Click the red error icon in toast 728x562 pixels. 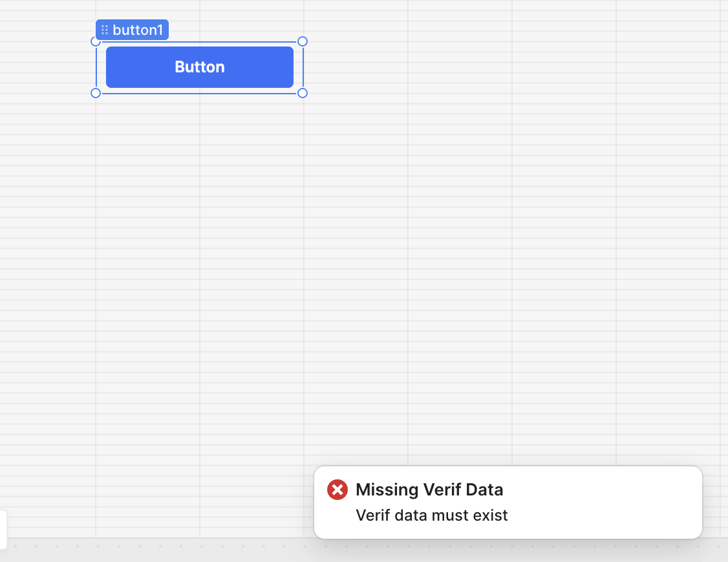pyautogui.click(x=337, y=490)
